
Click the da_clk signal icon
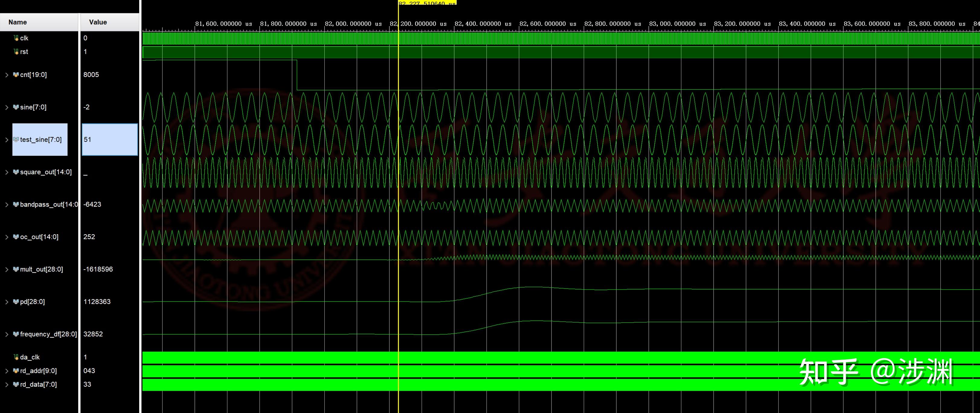16,357
